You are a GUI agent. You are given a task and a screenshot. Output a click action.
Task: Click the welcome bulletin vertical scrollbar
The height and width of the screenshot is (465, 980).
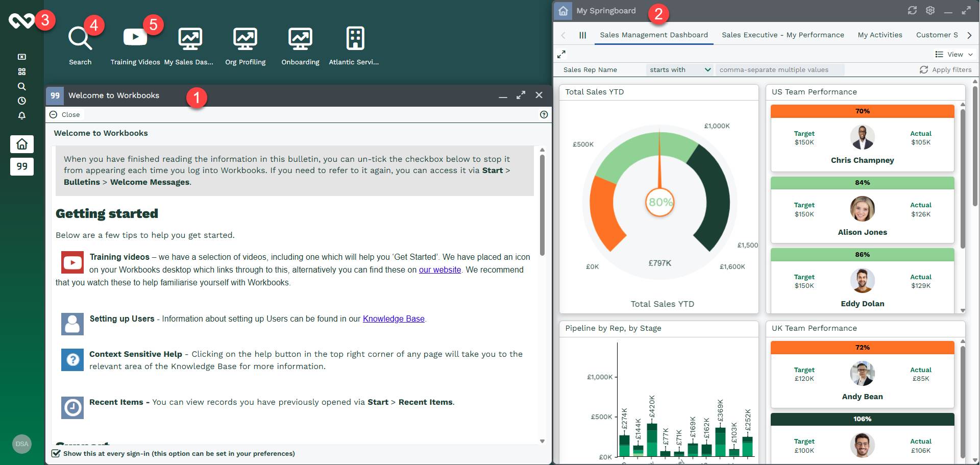click(x=542, y=204)
